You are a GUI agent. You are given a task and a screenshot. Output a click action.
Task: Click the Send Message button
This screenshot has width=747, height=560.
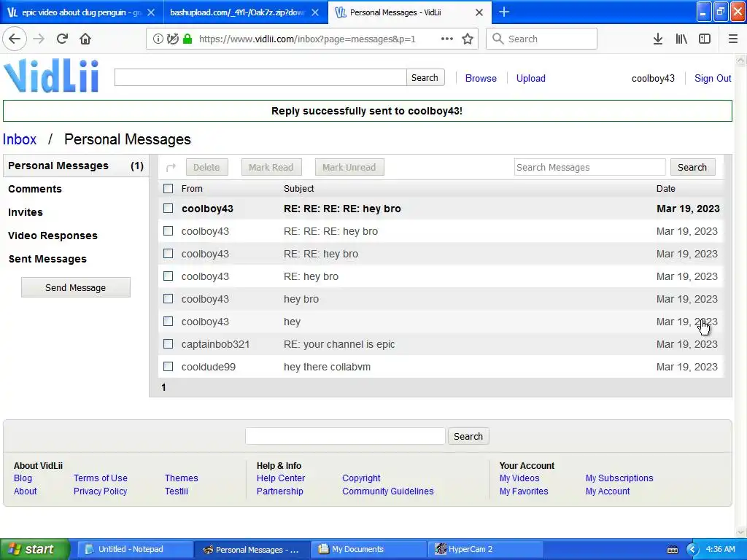(x=76, y=287)
